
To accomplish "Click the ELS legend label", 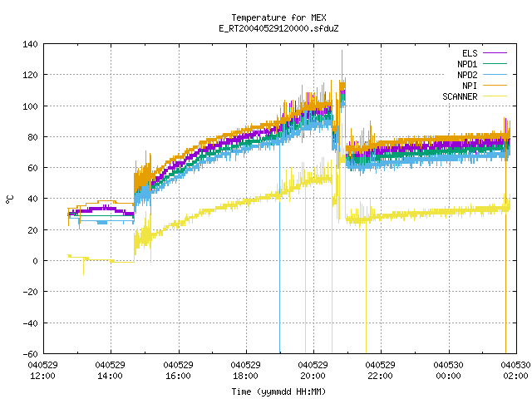I will [x=470, y=53].
